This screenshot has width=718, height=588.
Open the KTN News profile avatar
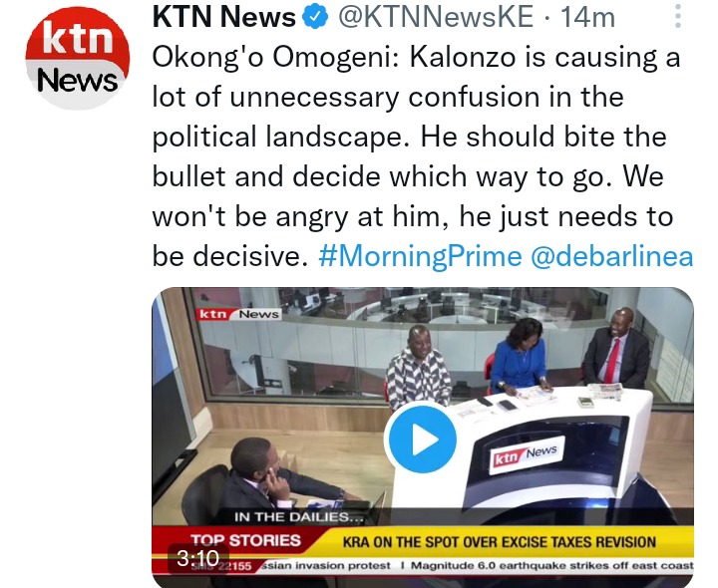coord(78,58)
